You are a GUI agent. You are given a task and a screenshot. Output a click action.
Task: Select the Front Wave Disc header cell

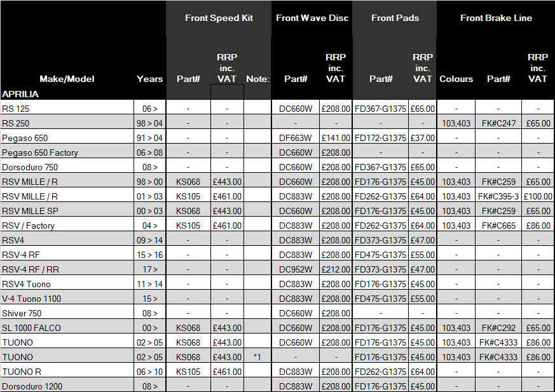(x=312, y=18)
